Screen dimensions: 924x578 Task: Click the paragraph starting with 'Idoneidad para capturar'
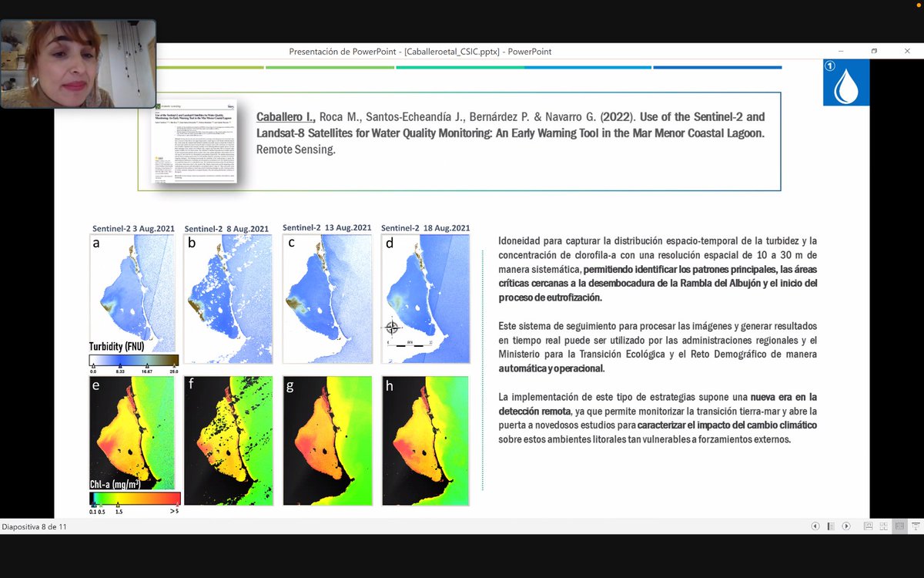658,269
